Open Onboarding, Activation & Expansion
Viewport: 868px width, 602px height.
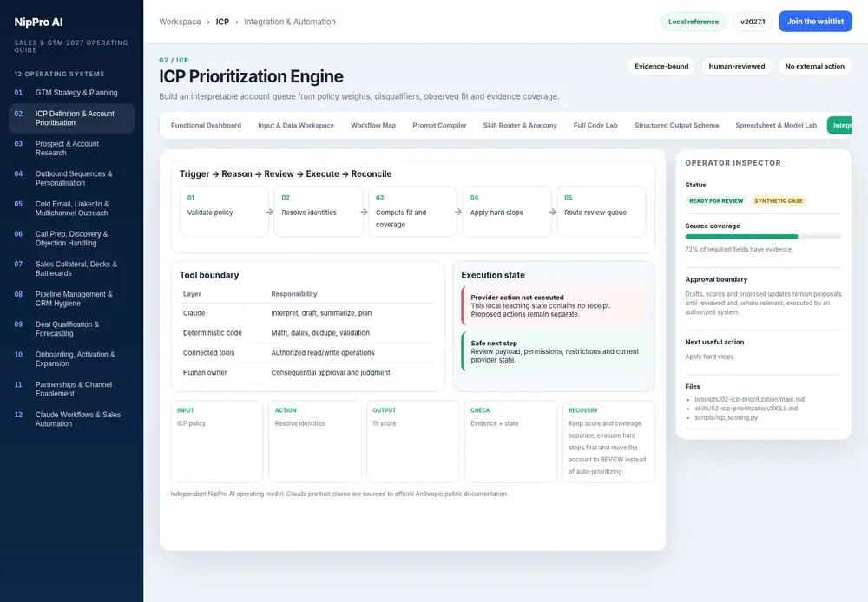coord(71,359)
